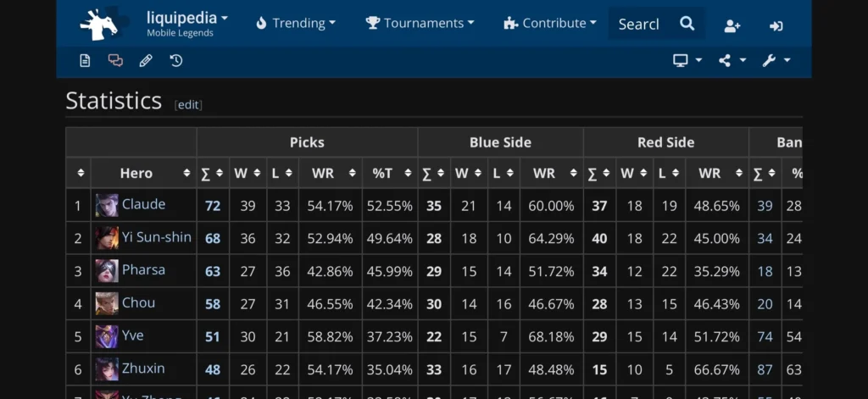This screenshot has width=868, height=399.
Task: Click the log in icon
Action: click(x=776, y=25)
